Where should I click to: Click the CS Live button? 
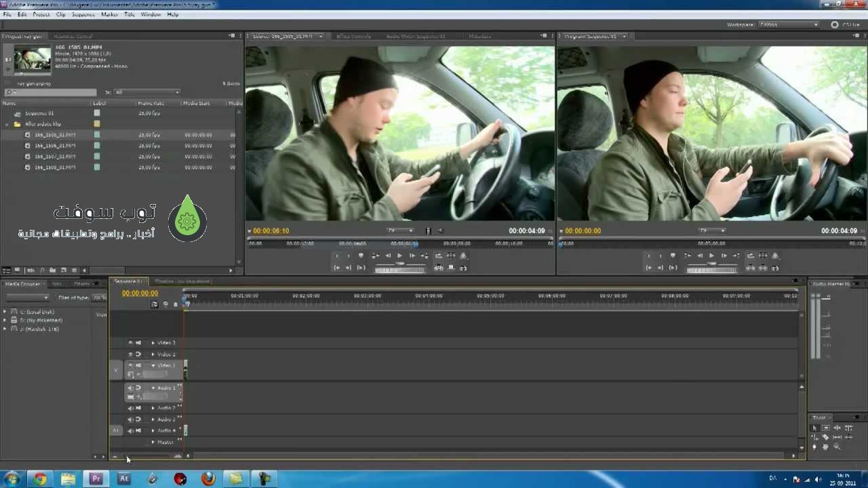pos(845,24)
